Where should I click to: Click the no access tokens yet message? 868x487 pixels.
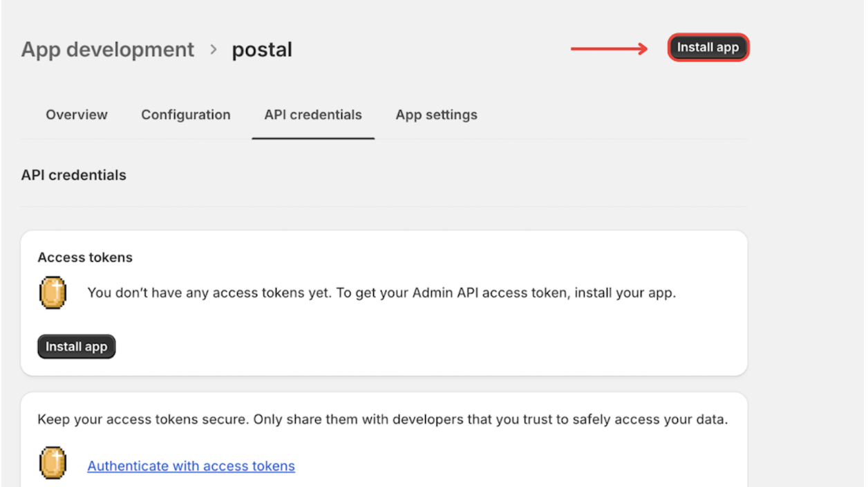(x=381, y=293)
